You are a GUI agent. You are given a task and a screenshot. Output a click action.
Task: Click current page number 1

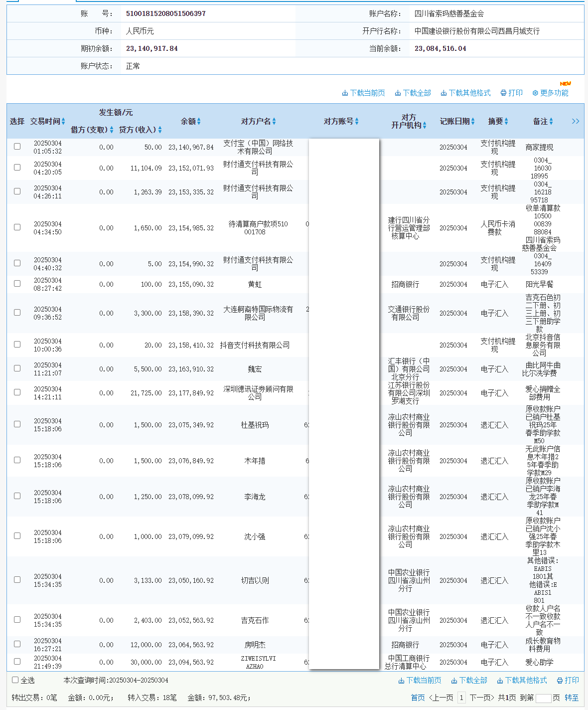(461, 698)
